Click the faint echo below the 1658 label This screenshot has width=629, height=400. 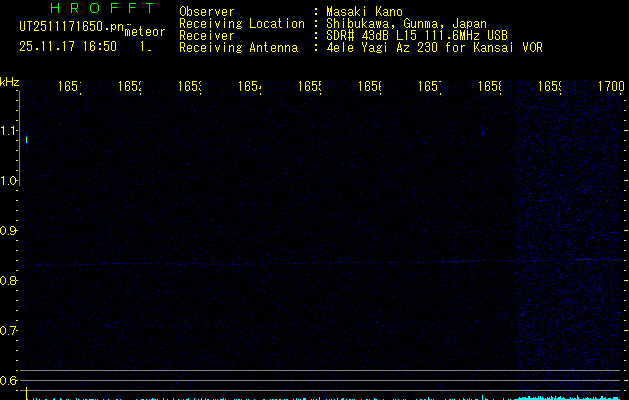pos(482,132)
